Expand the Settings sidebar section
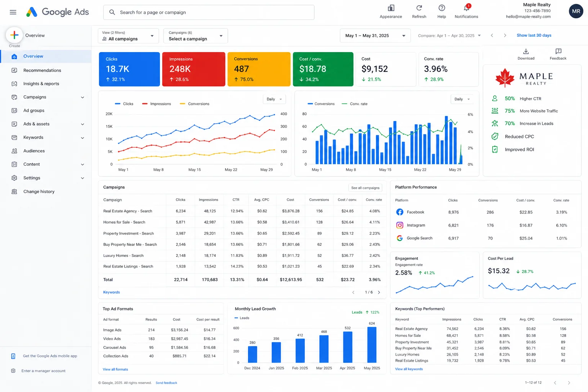Image resolution: width=588 pixels, height=392 pixels. click(x=82, y=178)
